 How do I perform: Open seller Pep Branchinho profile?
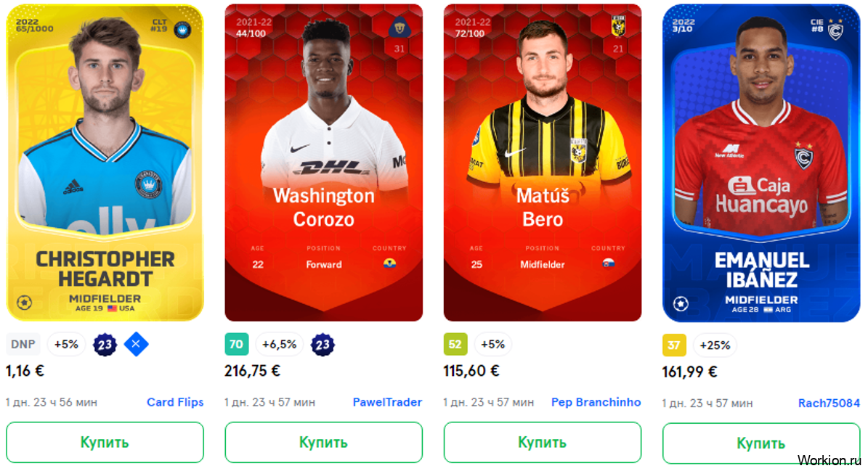click(596, 402)
